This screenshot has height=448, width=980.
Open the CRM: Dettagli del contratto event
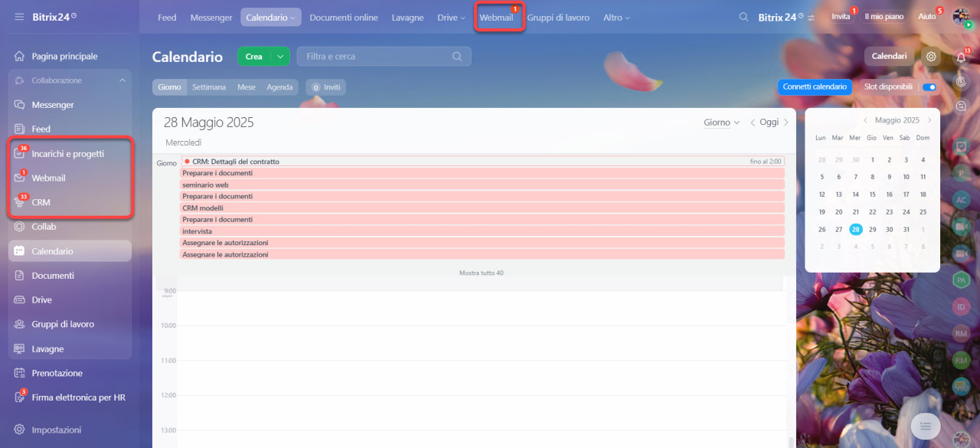[482, 162]
